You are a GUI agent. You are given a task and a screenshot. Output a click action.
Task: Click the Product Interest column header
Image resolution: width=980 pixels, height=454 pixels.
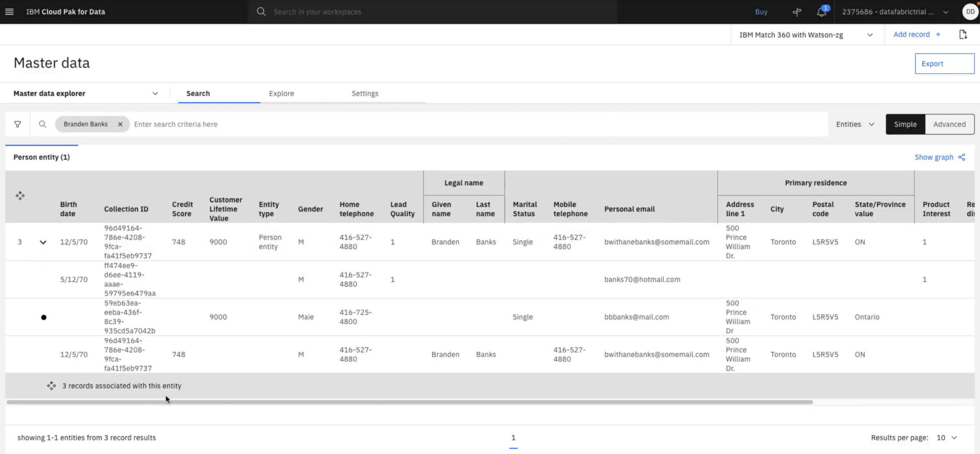(936, 209)
